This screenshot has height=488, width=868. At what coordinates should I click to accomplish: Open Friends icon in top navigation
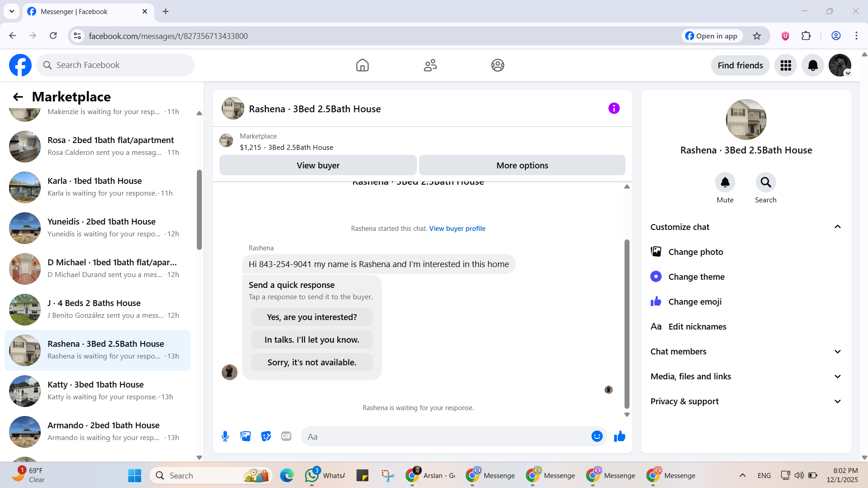pos(430,65)
